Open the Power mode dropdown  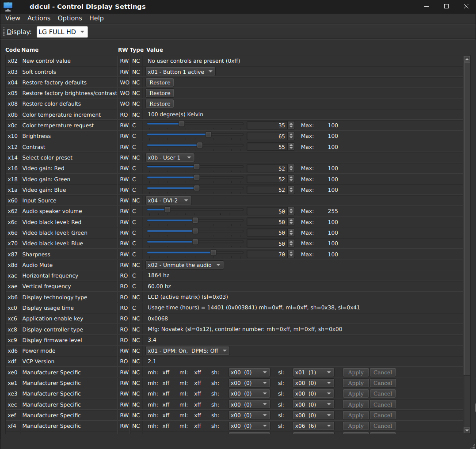point(187,351)
